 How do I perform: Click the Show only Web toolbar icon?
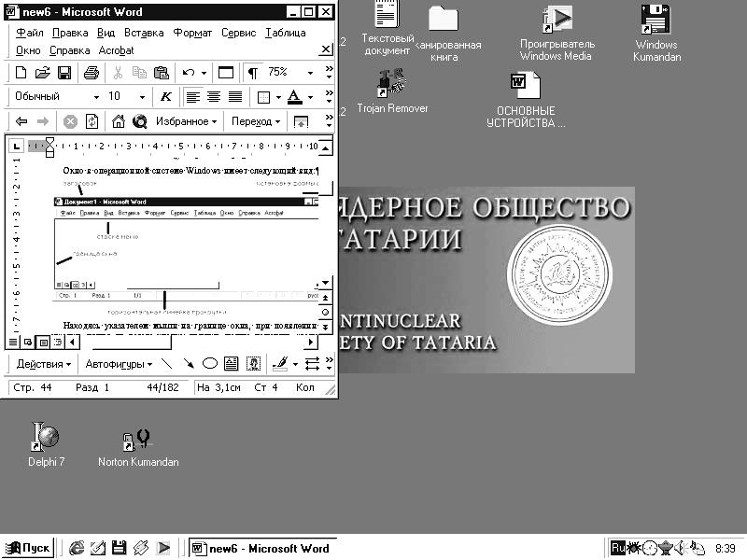pyautogui.click(x=301, y=122)
